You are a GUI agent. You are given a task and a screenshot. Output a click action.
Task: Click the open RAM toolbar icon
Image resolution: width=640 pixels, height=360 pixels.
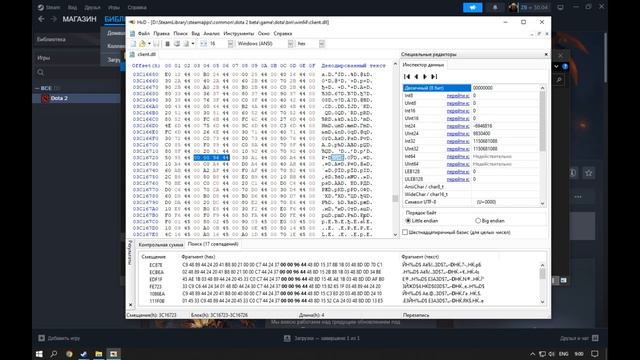(167, 44)
